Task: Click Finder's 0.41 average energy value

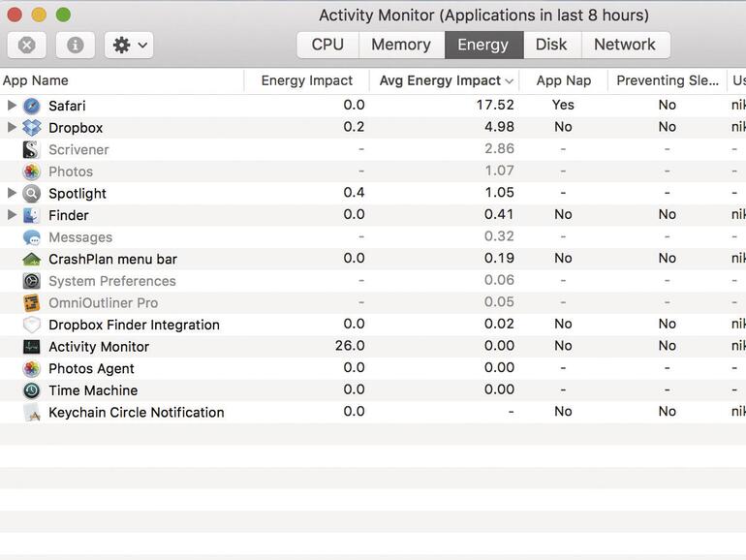Action: pyautogui.click(x=499, y=214)
